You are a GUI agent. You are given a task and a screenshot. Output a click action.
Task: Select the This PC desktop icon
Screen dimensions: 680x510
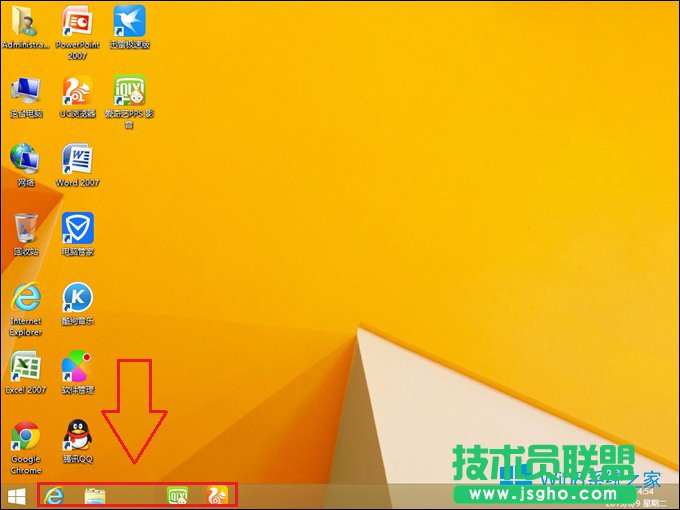point(25,91)
